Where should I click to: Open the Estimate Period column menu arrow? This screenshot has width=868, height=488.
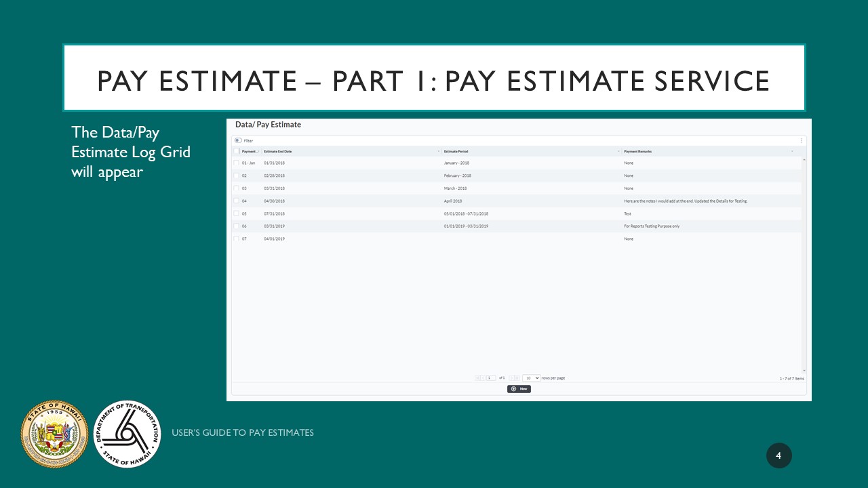tap(618, 151)
